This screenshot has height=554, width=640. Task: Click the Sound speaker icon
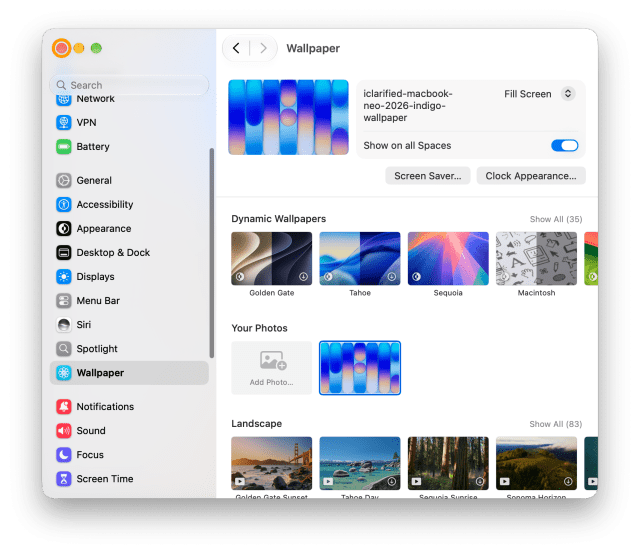64,431
